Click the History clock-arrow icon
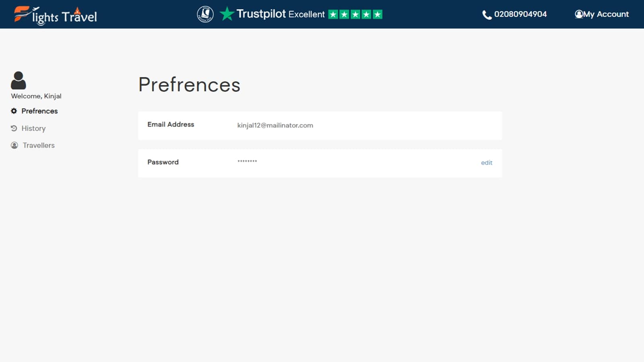This screenshot has height=362, width=644. click(14, 128)
